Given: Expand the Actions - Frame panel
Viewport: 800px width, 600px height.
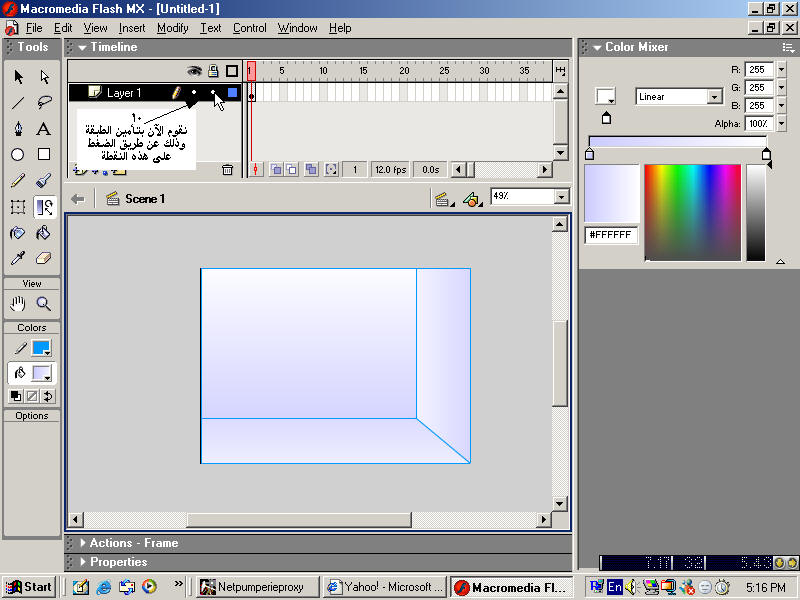Looking at the screenshot, I should coord(83,543).
